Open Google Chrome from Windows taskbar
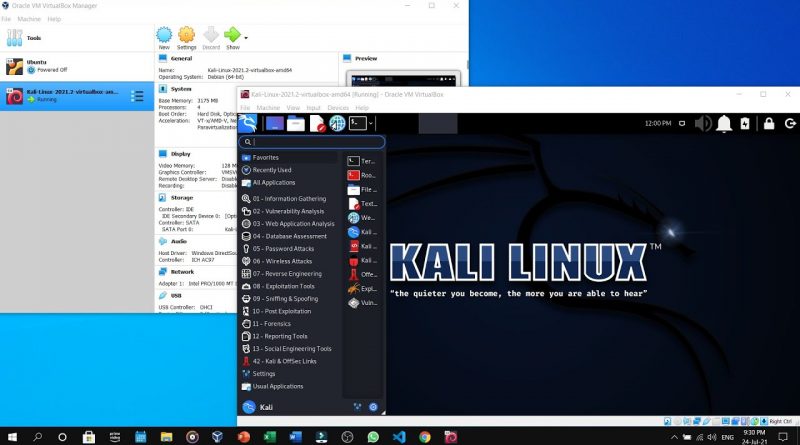The width and height of the screenshot is (800, 445). tap(424, 437)
